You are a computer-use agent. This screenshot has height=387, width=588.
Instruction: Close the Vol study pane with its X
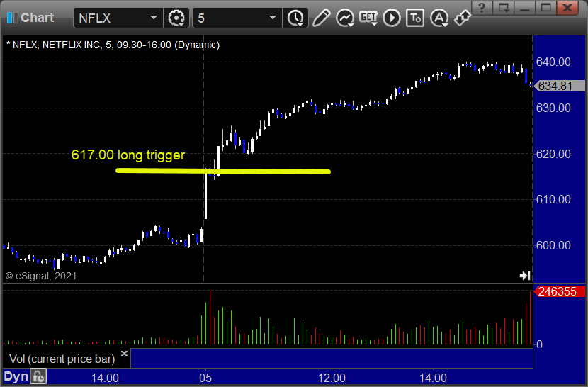(x=124, y=353)
